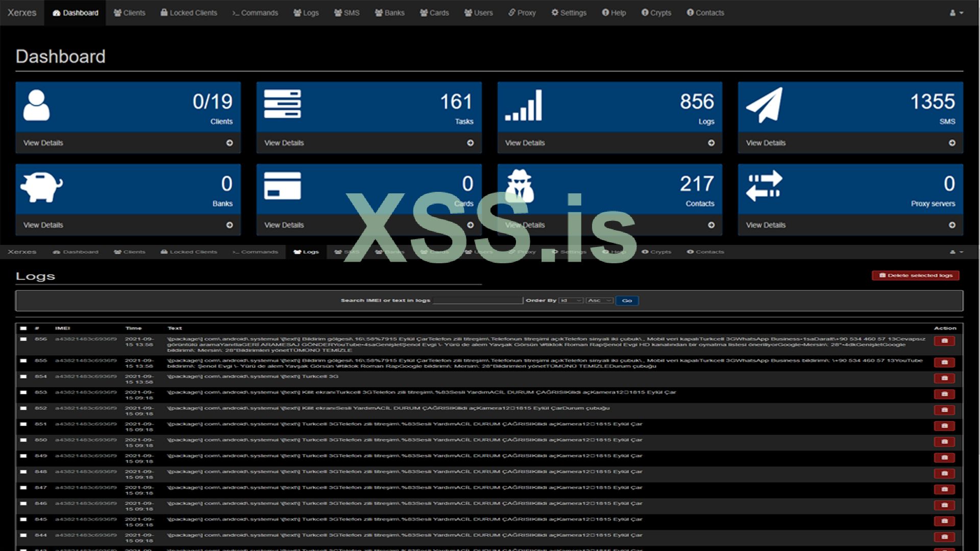Open the Asc sort direction dropdown
This screenshot has height=551, width=980.
click(x=599, y=300)
